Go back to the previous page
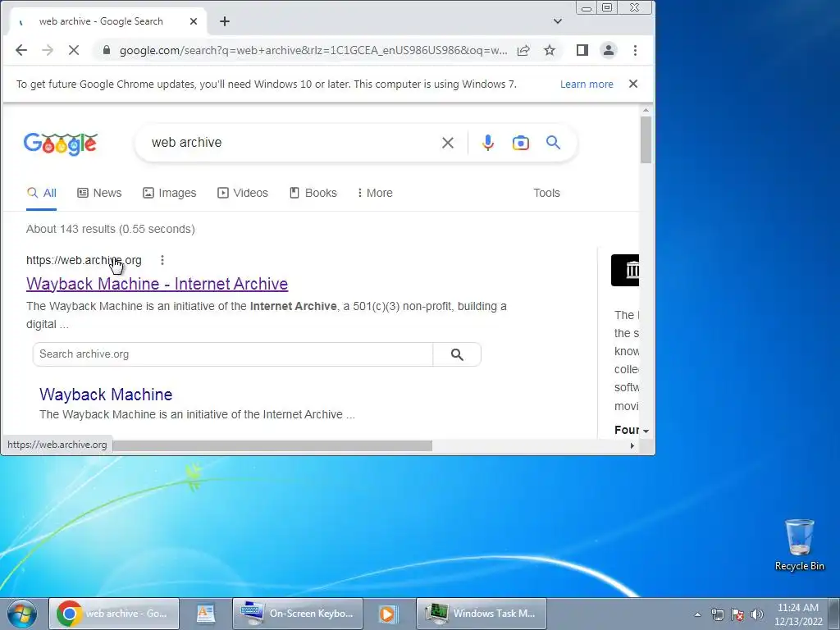Screen dimensions: 840x630 [21, 50]
